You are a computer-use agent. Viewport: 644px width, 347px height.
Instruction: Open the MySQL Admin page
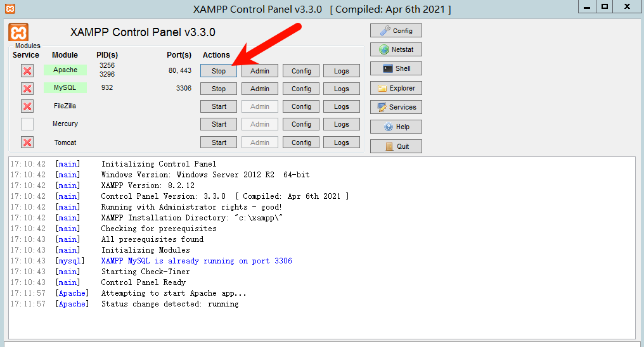(260, 89)
